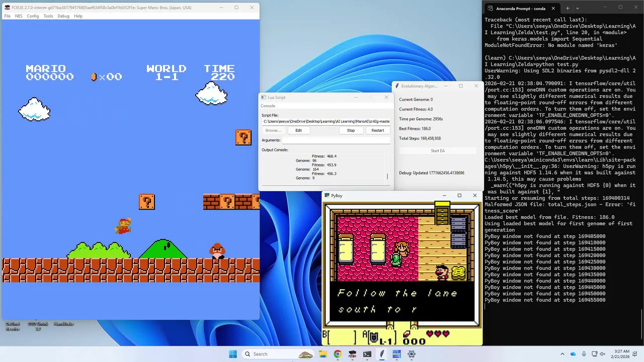This screenshot has width=644, height=362.
Task: Click 'Fitness: 468.4' in Output Console
Action: [324, 156]
